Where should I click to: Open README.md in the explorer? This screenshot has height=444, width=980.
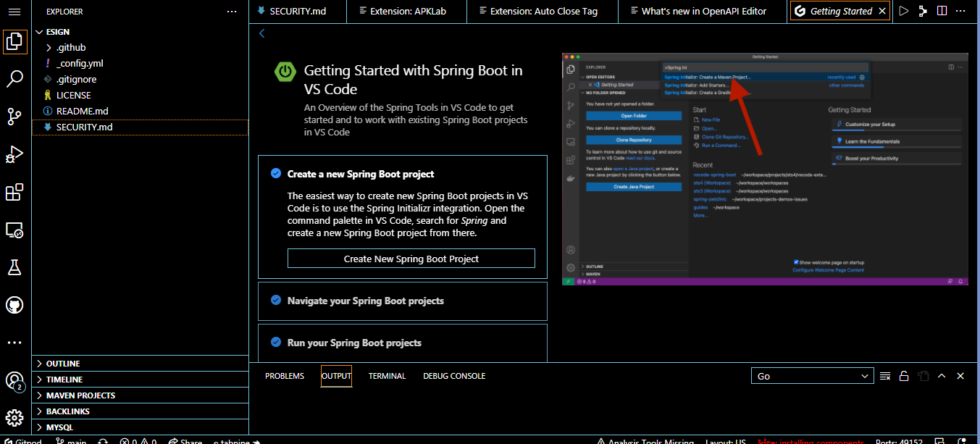coord(140,111)
